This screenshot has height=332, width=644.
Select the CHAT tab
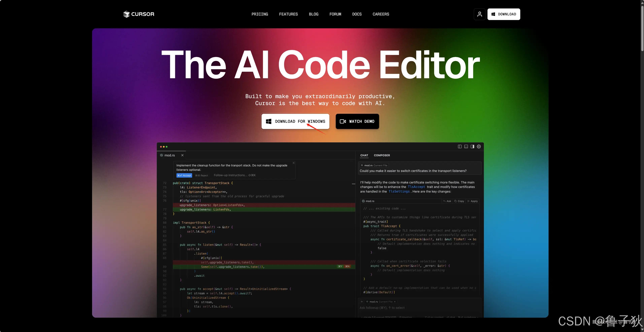[x=364, y=155]
